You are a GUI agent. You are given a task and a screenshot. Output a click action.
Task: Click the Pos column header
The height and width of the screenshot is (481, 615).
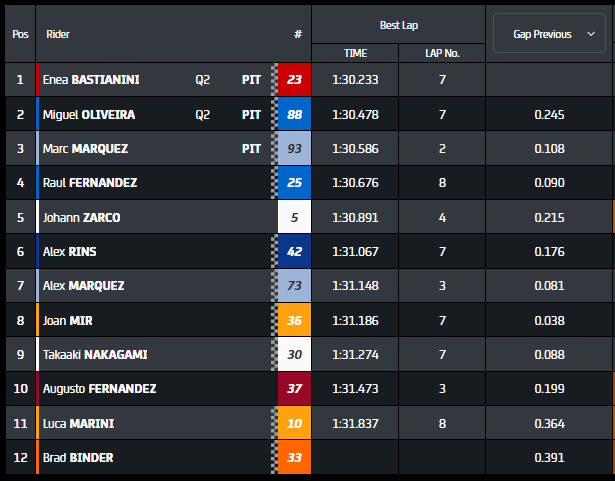pos(20,34)
